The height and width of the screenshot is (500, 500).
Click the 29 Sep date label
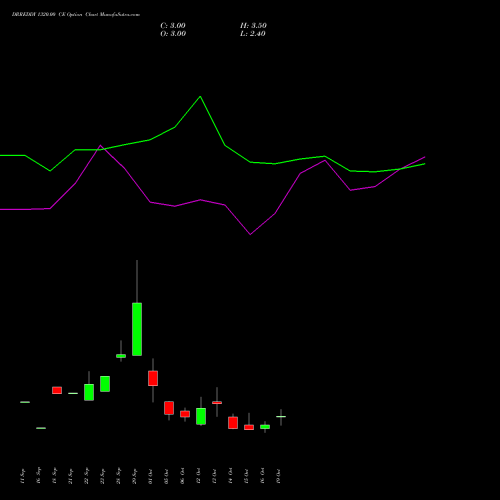click(x=135, y=476)
